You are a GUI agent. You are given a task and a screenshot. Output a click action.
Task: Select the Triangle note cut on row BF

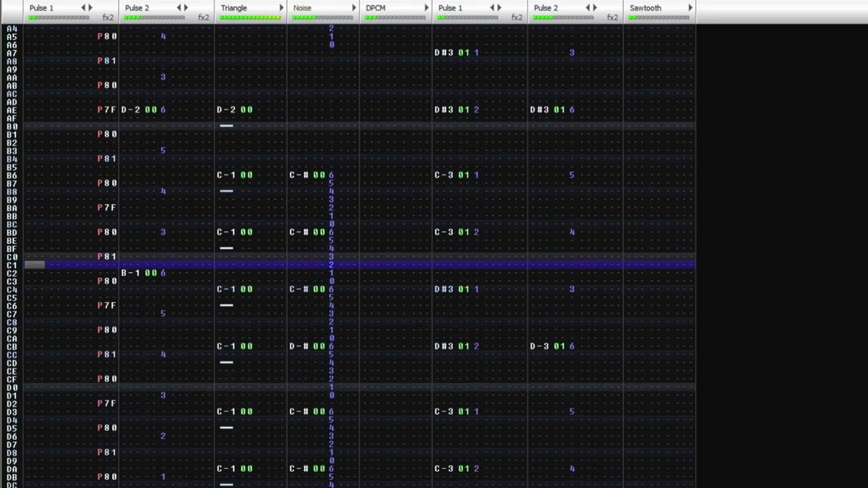pyautogui.click(x=226, y=248)
